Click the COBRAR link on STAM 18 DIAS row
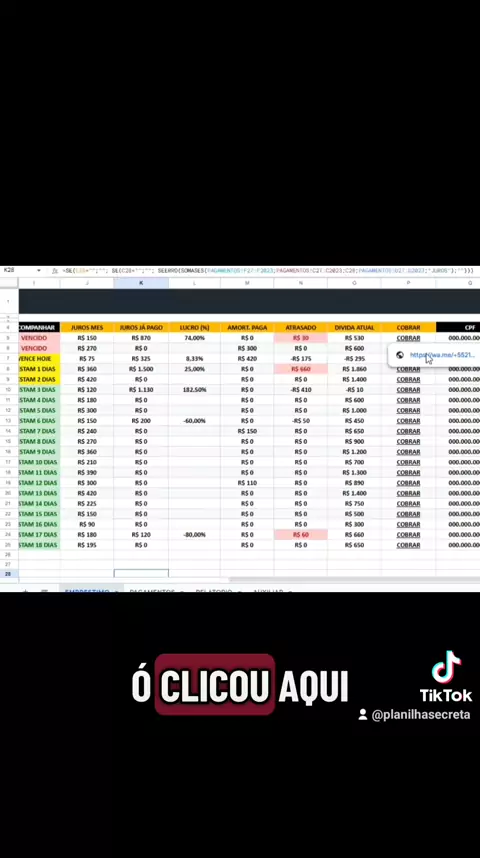480x858 pixels. click(408, 545)
